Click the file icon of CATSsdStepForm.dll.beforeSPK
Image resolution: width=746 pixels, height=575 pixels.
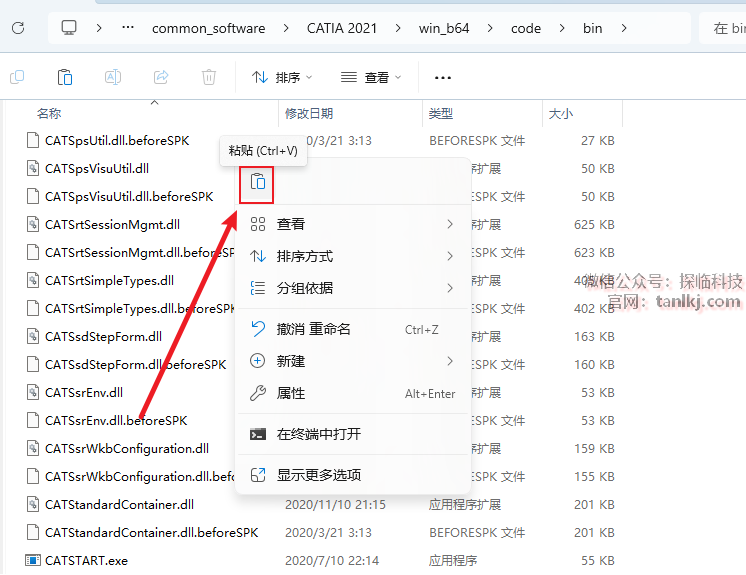[x=33, y=364]
